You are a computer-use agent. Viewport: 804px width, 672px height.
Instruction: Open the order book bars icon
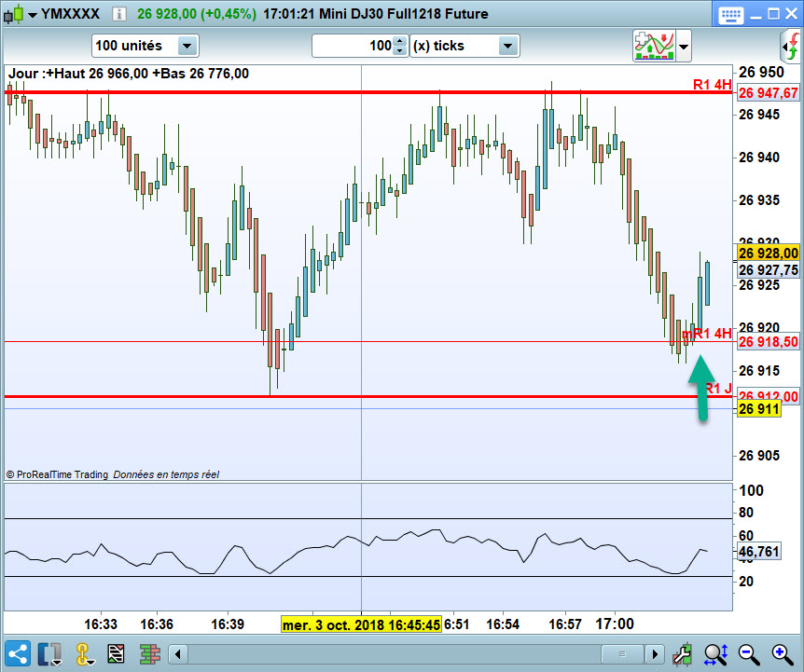(150, 654)
